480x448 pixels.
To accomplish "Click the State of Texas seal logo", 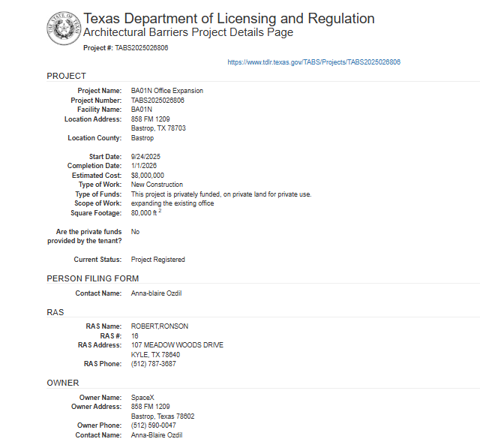I will (x=64, y=29).
